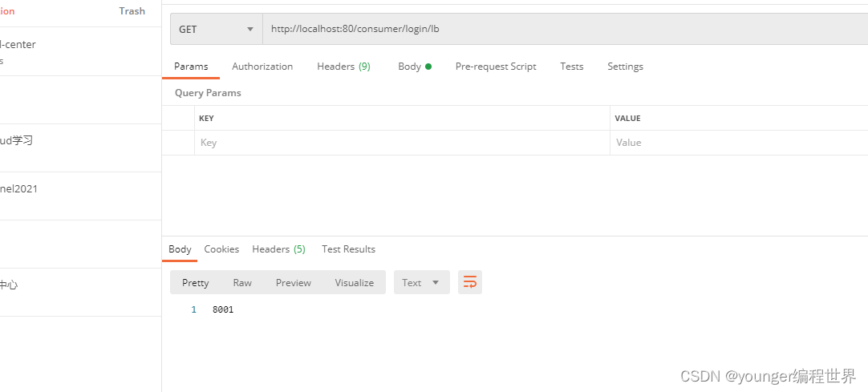This screenshot has width=868, height=392.
Task: Click the request URL field
Action: [566, 30]
